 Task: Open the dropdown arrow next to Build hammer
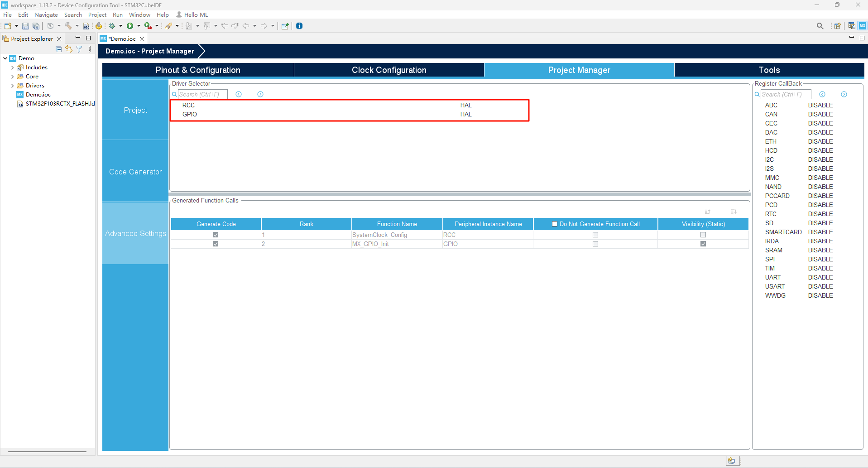pyautogui.click(x=77, y=26)
